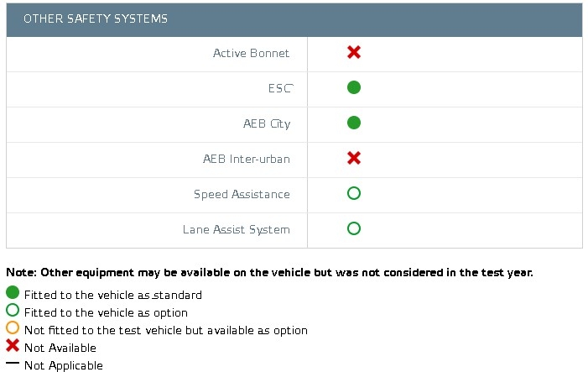Click the hollow green circle for Lane Assist System
Image resolution: width=588 pixels, height=372 pixels.
354,228
